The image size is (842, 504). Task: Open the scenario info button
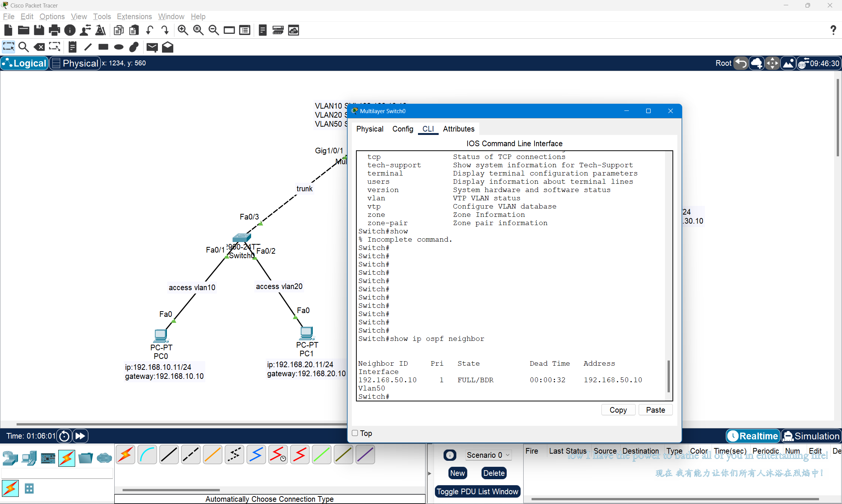point(450,455)
